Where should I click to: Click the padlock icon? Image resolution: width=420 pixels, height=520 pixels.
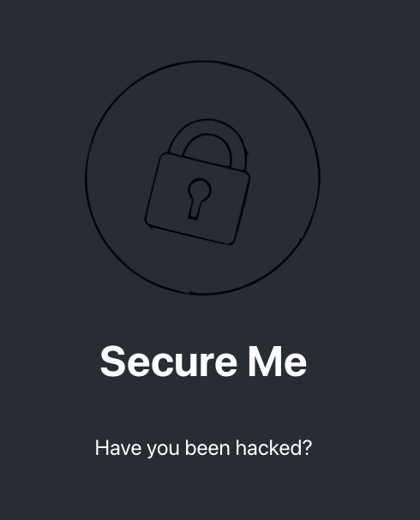coord(197,182)
